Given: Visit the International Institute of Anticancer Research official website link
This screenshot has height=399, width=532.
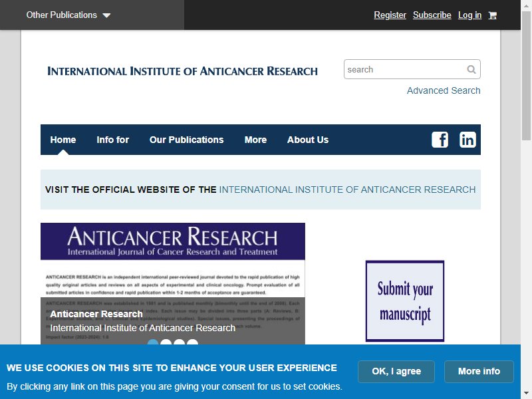Looking at the screenshot, I should coord(347,190).
